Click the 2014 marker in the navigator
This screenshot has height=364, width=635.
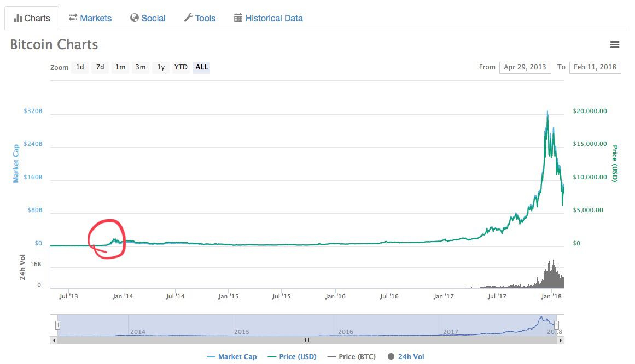[x=138, y=332]
